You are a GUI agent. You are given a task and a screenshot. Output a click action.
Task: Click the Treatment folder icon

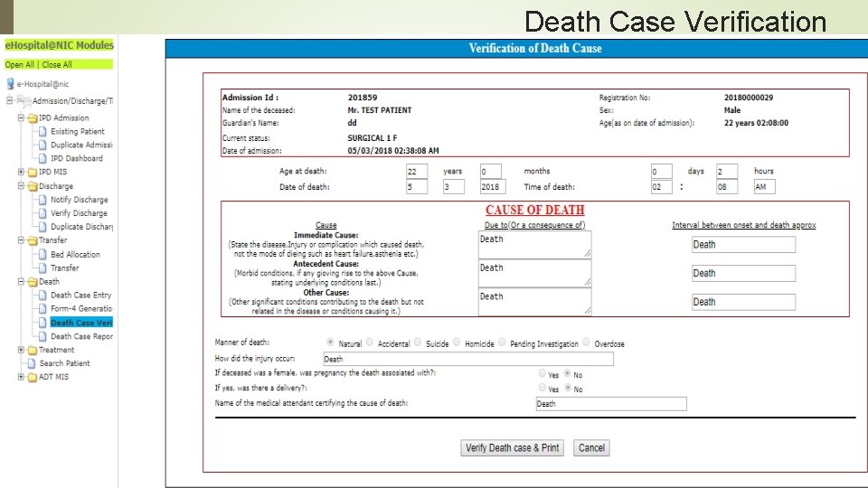point(33,350)
